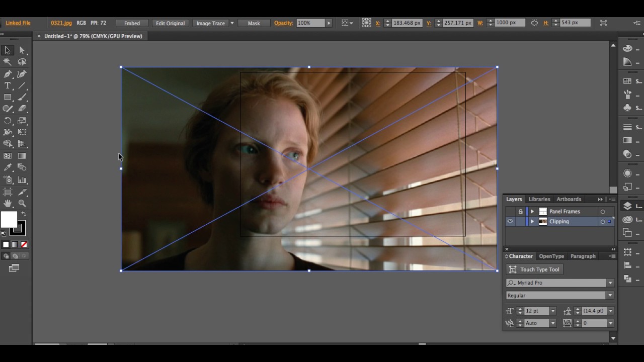Open the kerning Auto dropdown arrow
Screen dimensions: 644x362
pos(553,323)
